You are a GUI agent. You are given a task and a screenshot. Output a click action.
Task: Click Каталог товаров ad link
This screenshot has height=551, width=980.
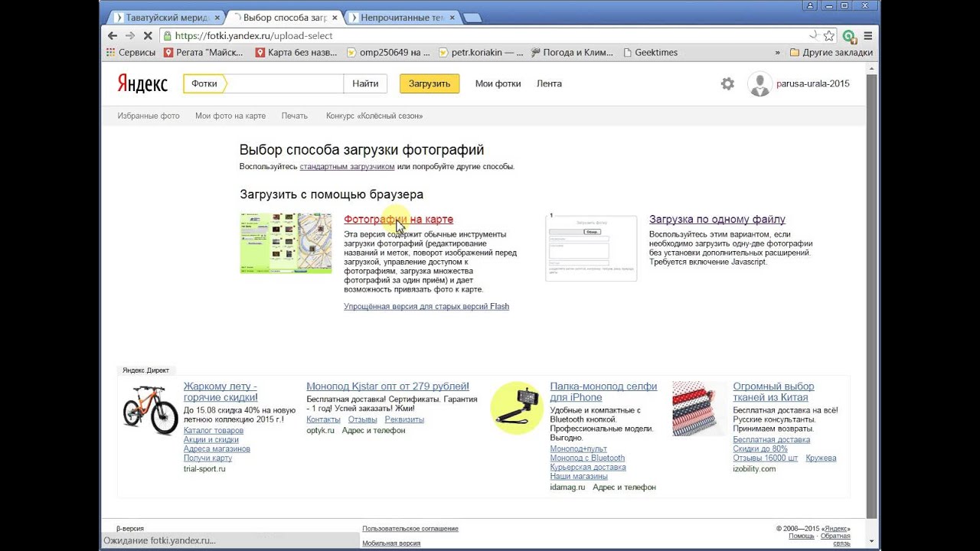[x=214, y=431]
